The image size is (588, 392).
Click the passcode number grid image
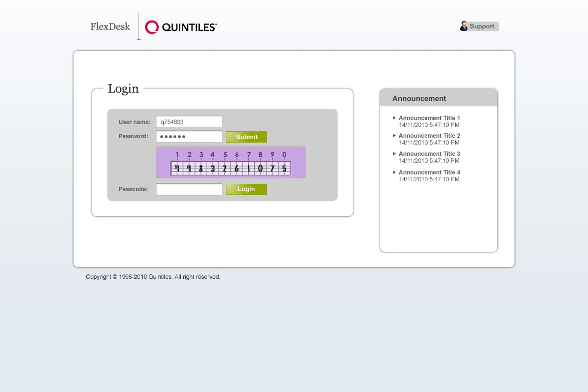click(231, 162)
